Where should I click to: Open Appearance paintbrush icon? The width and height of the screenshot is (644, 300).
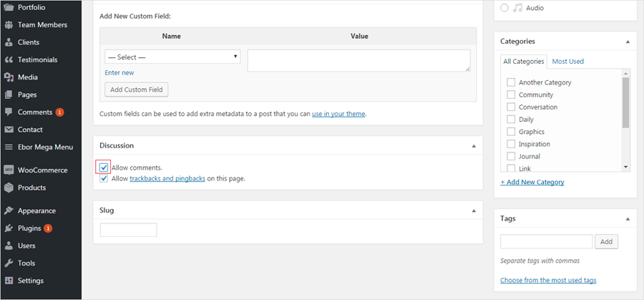coord(8,211)
